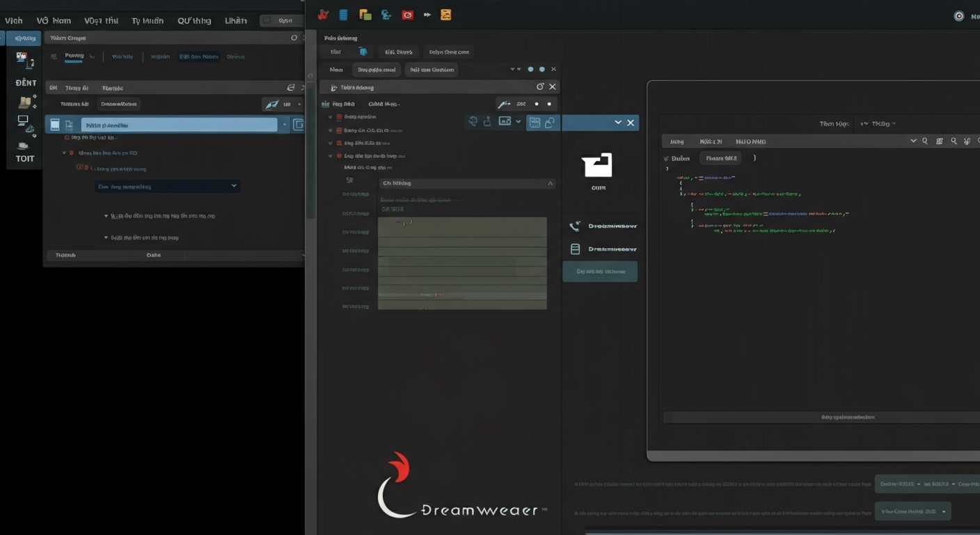Image resolution: width=980 pixels, height=535 pixels.
Task: Click the sidebar icon directly above "TOIT"
Action: [x=24, y=145]
